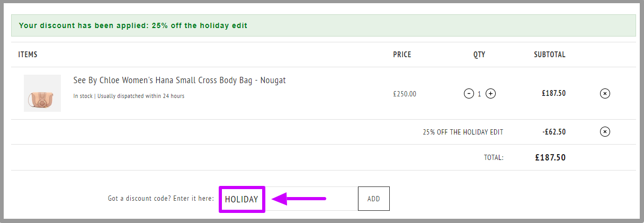
Task: Click the -£62.50 discount amount
Action: click(554, 132)
